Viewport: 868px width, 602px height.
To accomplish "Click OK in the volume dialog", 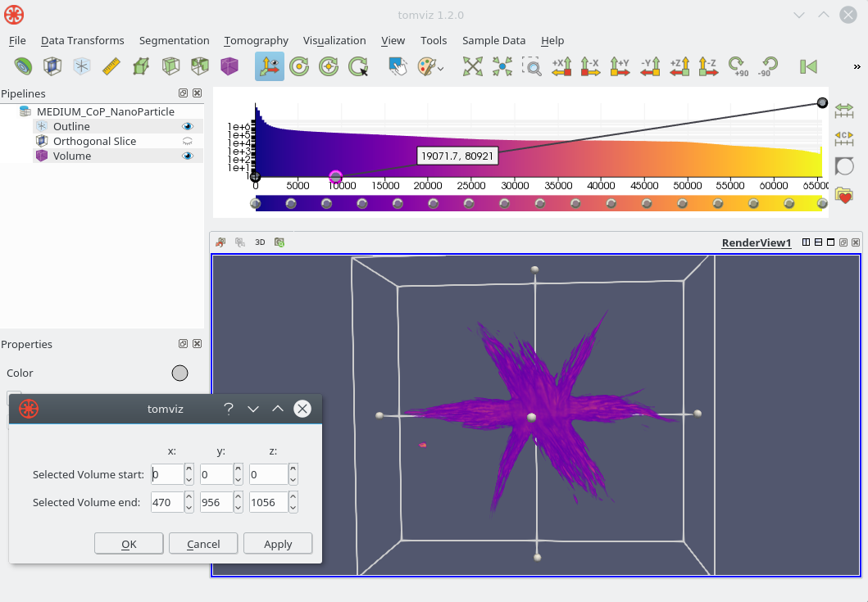I will click(129, 544).
